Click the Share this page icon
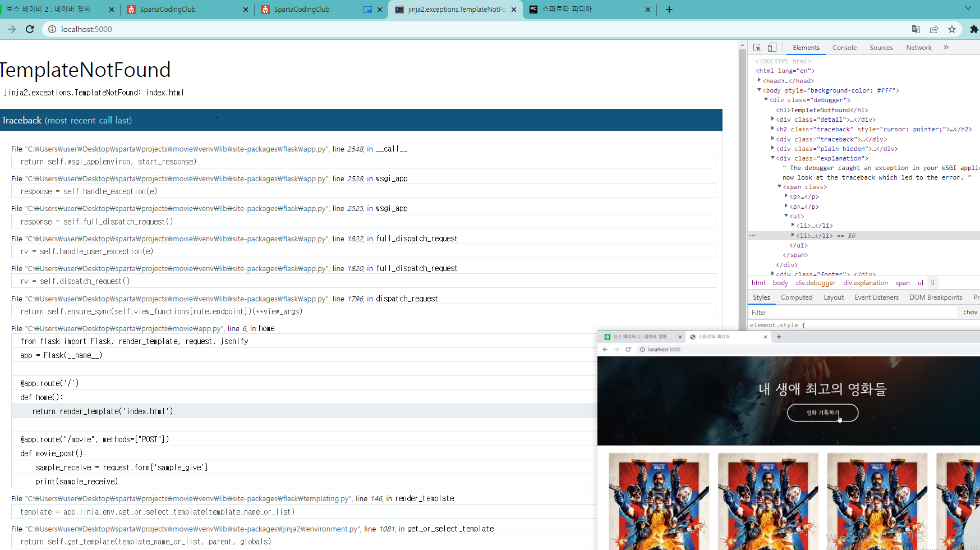This screenshot has width=980, height=550. pos(933,29)
